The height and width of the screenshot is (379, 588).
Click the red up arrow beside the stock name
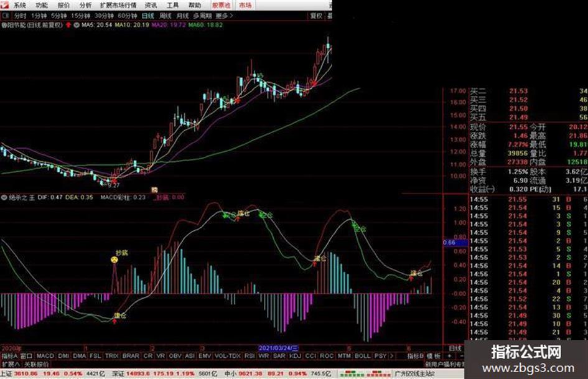pos(68,25)
